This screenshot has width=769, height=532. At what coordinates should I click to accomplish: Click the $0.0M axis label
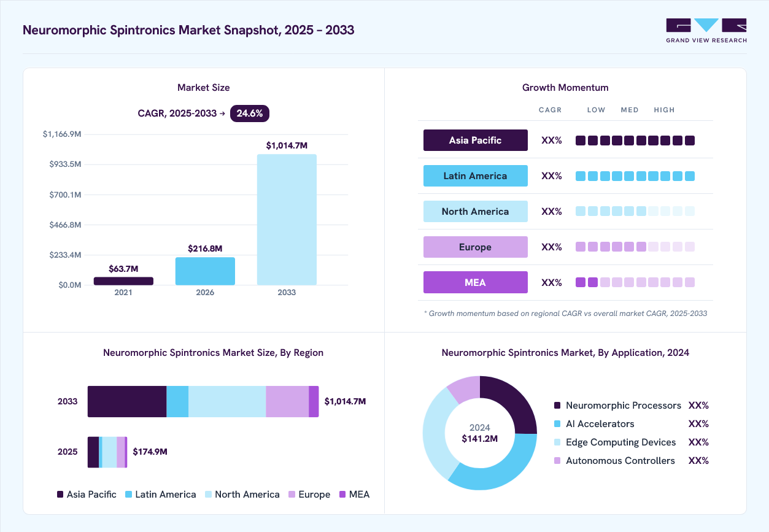pos(70,285)
